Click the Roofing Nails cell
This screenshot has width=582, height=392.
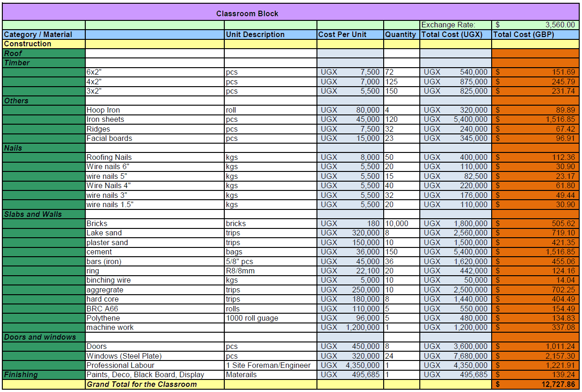tap(155, 157)
